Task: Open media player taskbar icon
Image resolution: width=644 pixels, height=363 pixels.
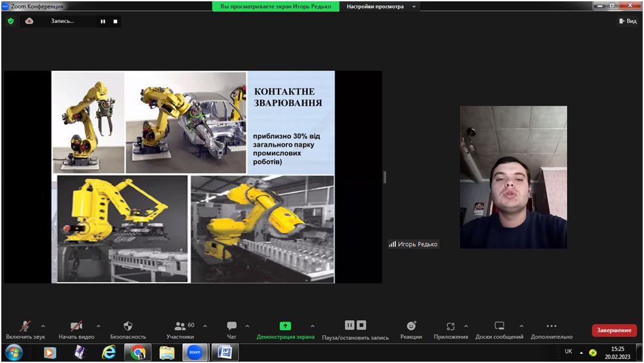Action: [x=49, y=352]
